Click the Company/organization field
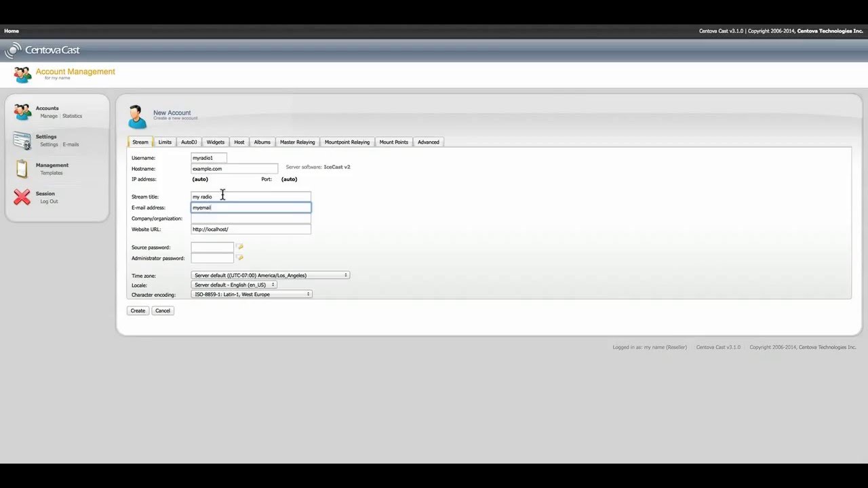 pos(251,218)
